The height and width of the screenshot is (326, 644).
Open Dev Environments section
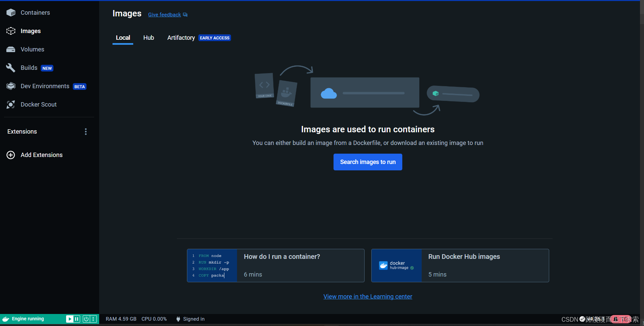pos(45,86)
